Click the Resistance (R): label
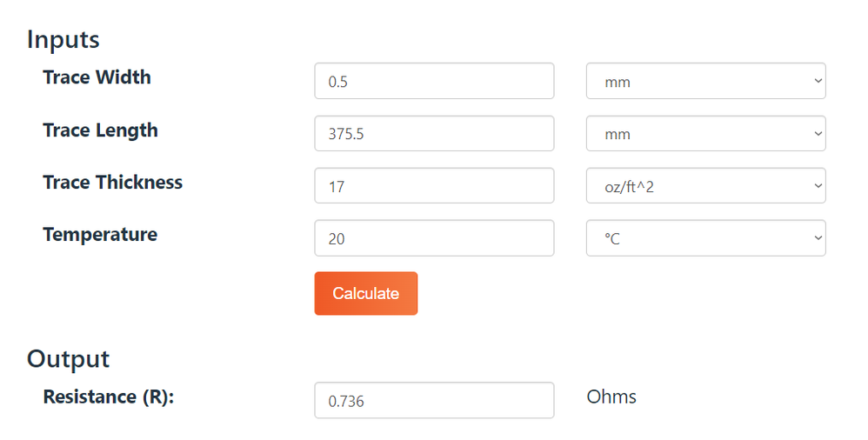The image size is (868, 440). (109, 397)
